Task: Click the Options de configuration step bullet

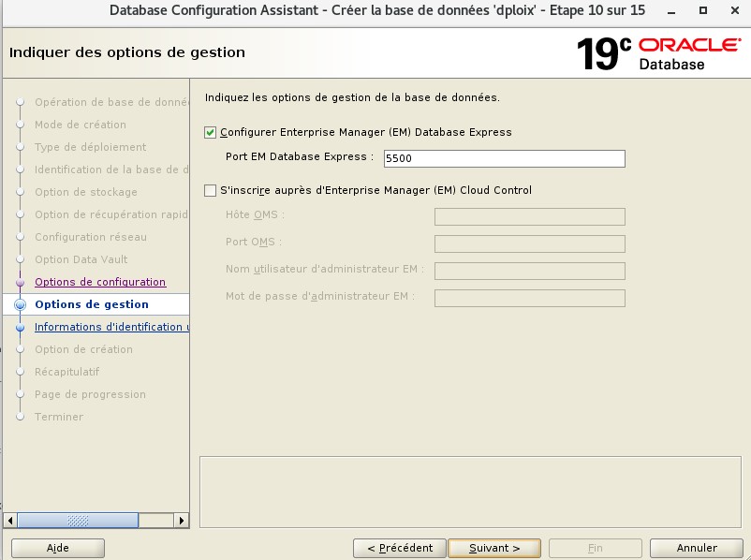Action: [x=20, y=283]
